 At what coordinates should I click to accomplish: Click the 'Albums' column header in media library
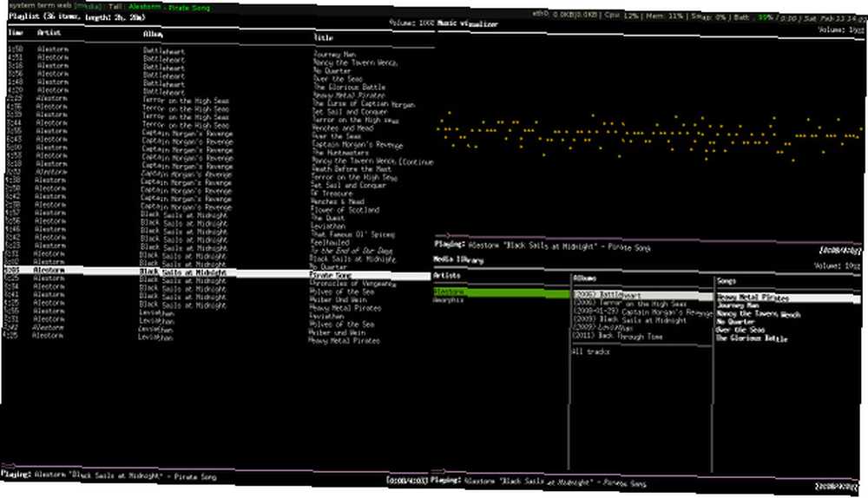pos(584,278)
